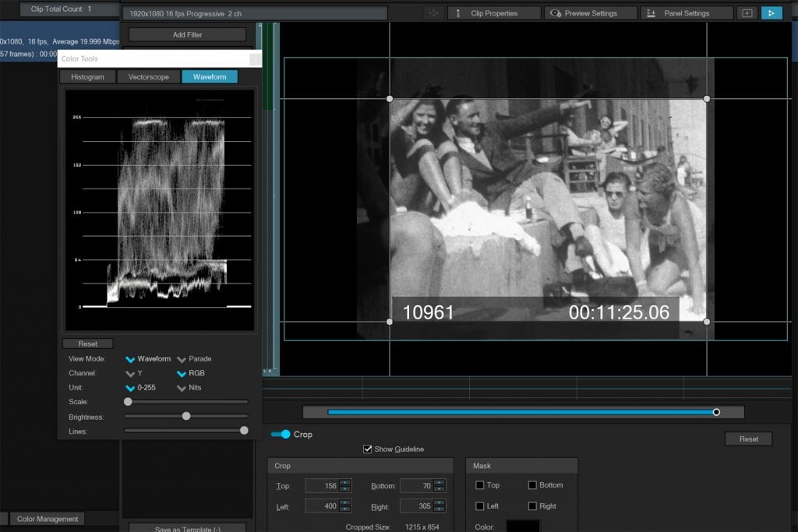Click the blue play-arrow icon at top right
The width and height of the screenshot is (798, 532).
(x=771, y=13)
